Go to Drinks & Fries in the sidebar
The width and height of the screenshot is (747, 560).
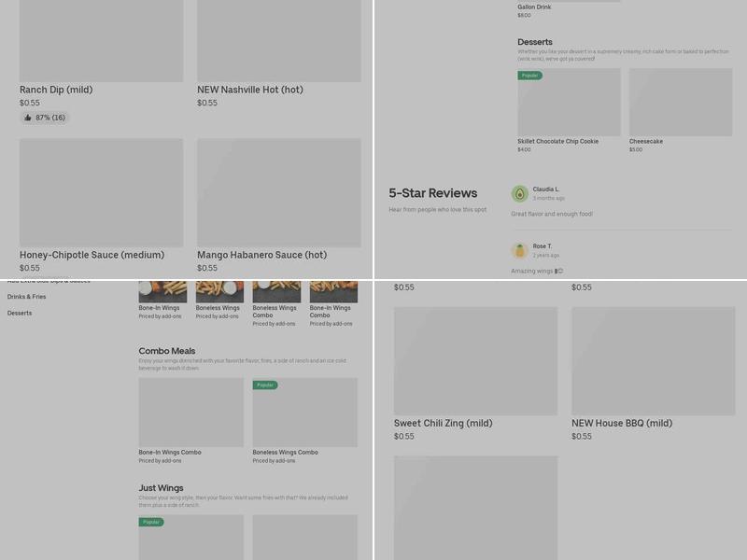point(27,297)
